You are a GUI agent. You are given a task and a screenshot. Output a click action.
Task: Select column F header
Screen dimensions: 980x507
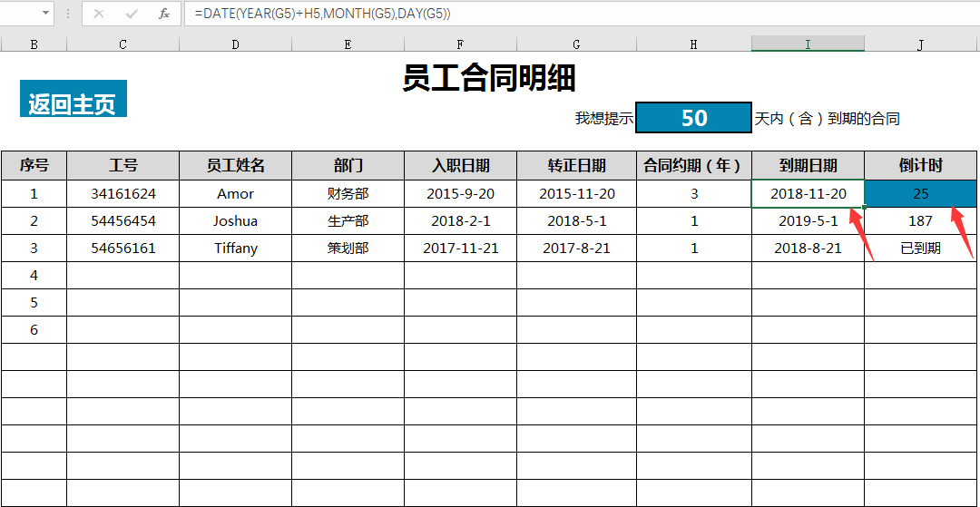[x=461, y=44]
